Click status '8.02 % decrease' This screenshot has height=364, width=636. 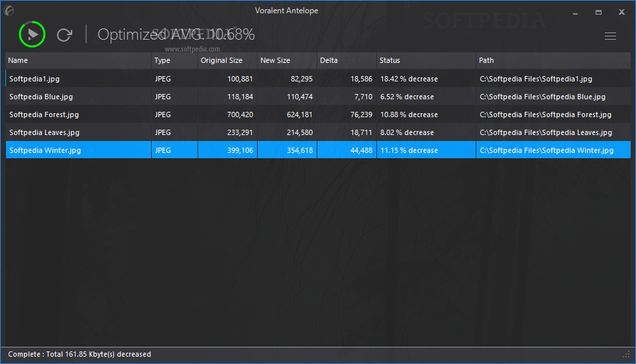(407, 132)
